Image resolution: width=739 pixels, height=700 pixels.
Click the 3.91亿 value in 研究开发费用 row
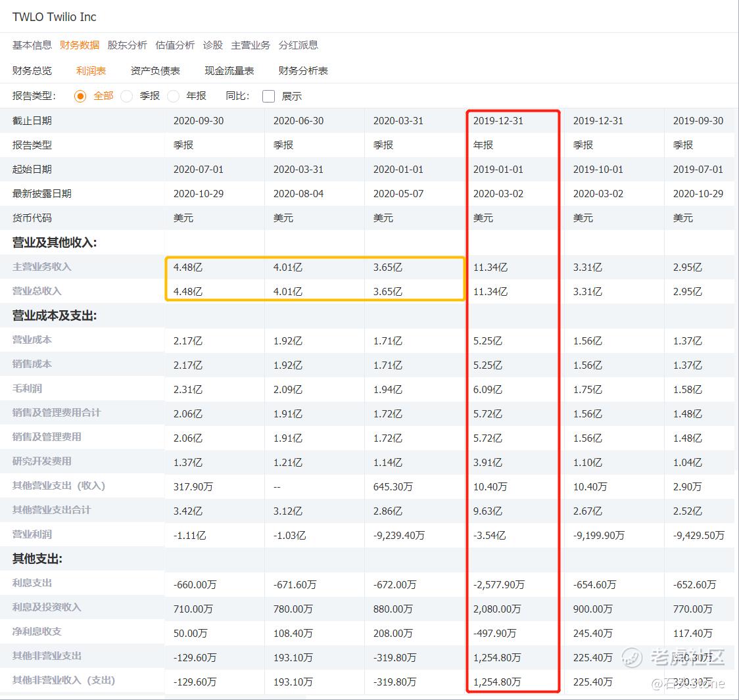[x=487, y=463]
